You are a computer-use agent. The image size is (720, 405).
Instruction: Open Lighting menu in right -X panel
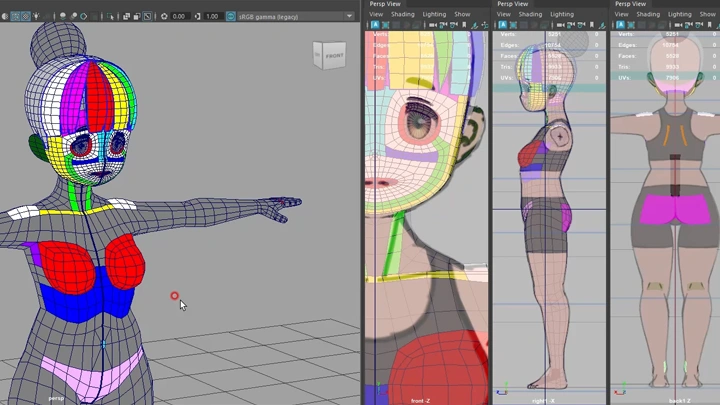(x=562, y=14)
